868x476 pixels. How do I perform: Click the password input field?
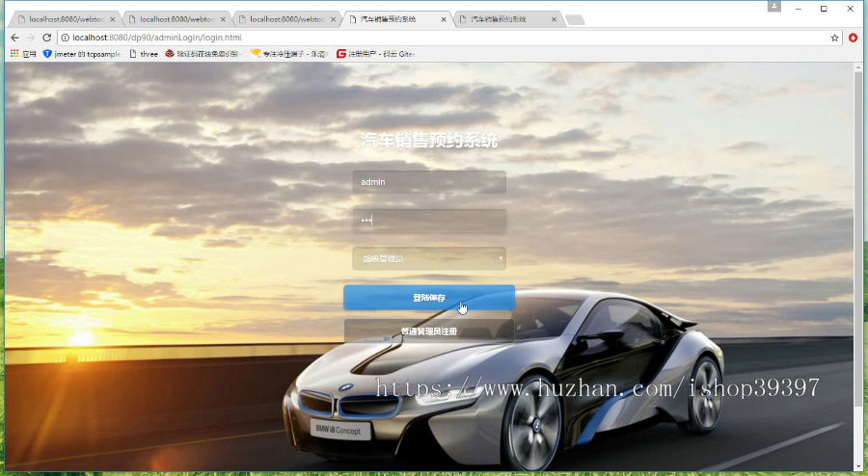[429, 221]
